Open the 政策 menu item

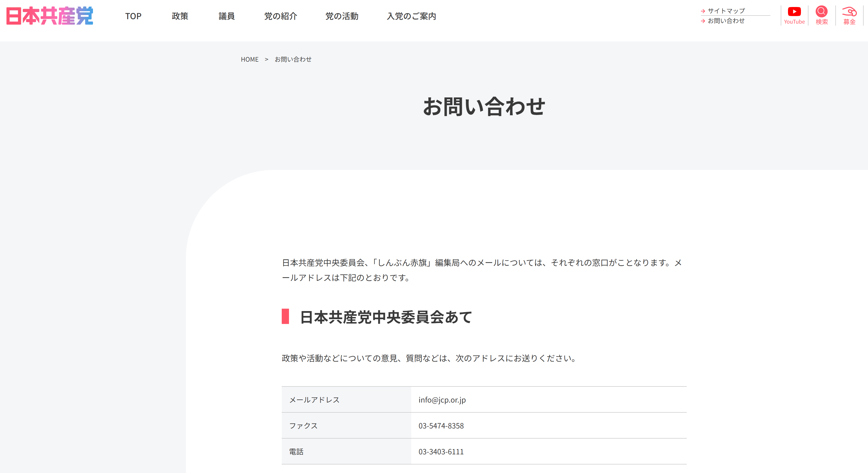pos(180,16)
